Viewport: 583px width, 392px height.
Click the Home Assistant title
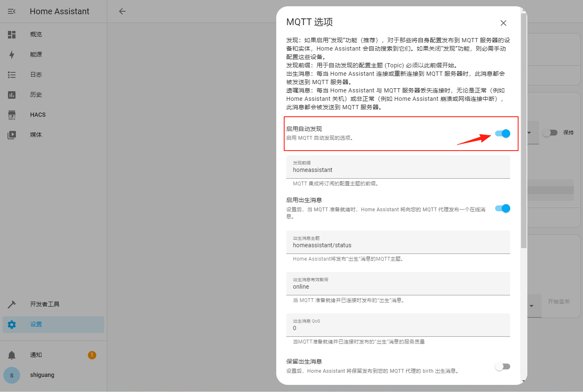point(59,11)
